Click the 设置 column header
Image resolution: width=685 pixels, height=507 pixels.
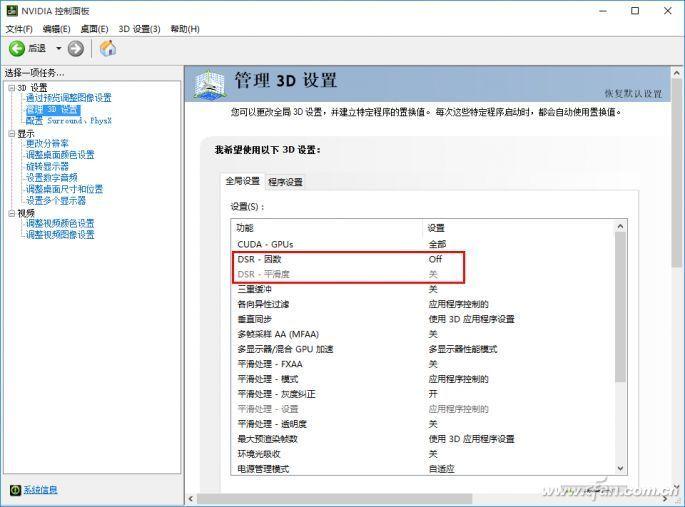518,228
